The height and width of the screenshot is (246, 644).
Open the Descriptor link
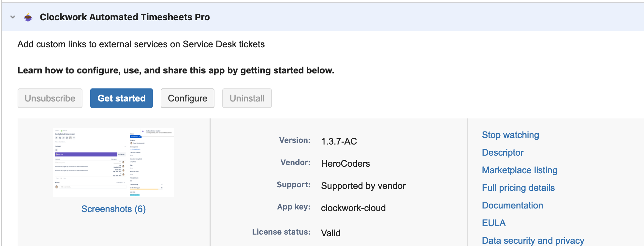click(x=503, y=153)
